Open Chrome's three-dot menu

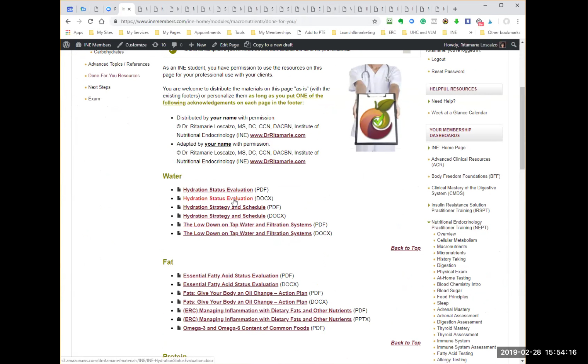coord(518,22)
